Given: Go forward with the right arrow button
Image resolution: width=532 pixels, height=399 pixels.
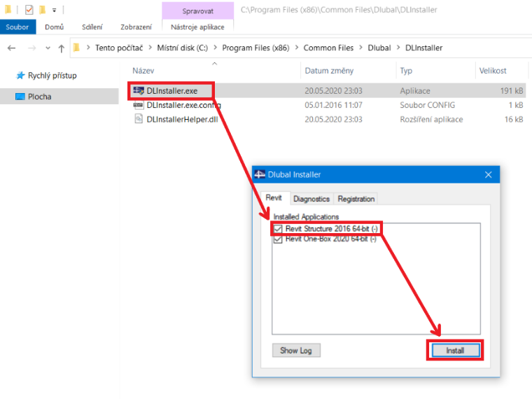Looking at the screenshot, I should (32, 48).
